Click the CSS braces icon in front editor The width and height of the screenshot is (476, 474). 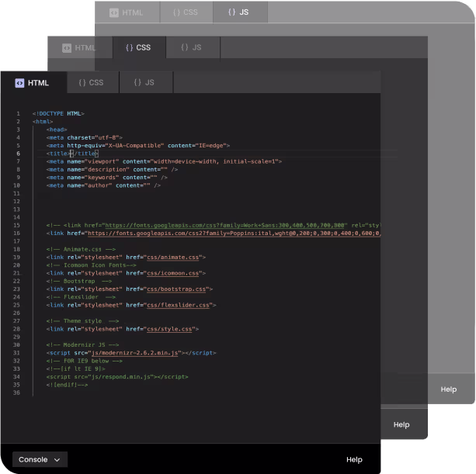pyautogui.click(x=82, y=82)
